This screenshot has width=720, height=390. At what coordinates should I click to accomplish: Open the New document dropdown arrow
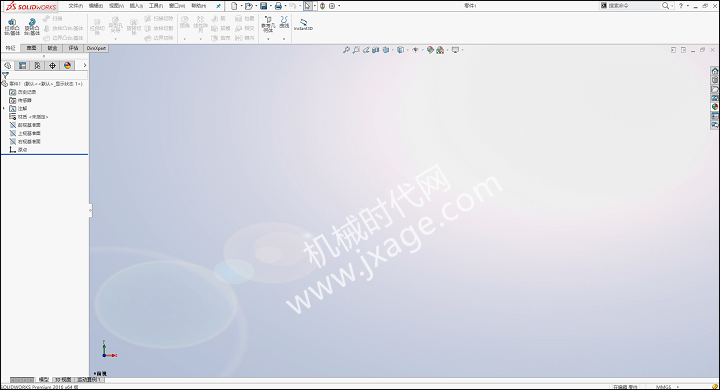click(242, 6)
